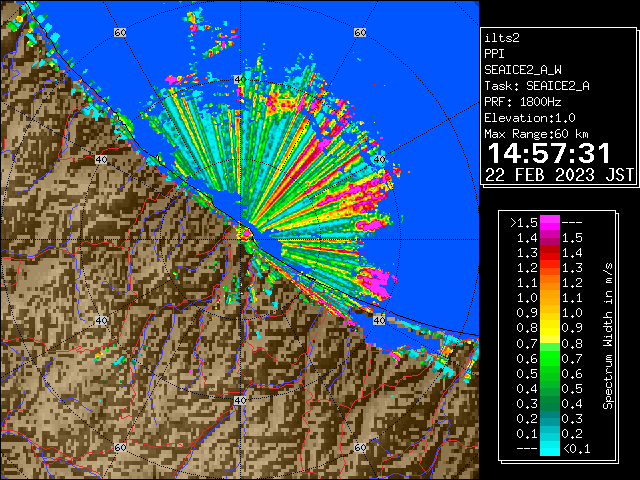Click the 'ilts2' radar name text

pos(502,38)
